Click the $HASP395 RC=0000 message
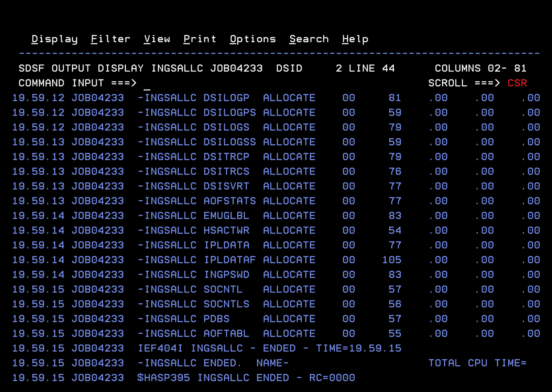 (x=246, y=378)
